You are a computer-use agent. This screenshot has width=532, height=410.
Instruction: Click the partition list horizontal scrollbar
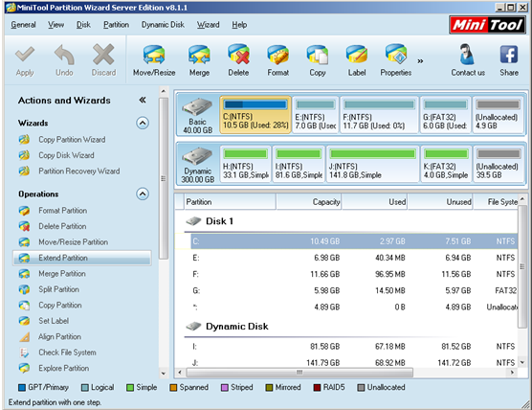(x=299, y=373)
